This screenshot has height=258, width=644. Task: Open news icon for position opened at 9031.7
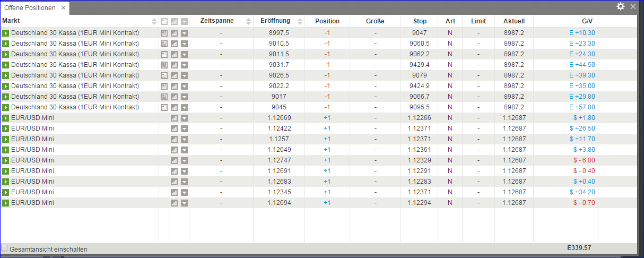[164, 65]
